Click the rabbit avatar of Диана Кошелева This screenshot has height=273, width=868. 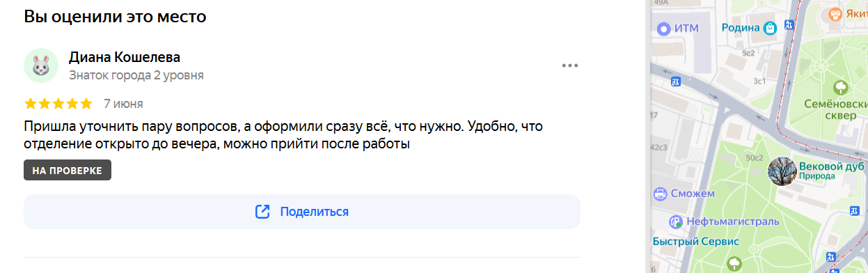pyautogui.click(x=41, y=65)
